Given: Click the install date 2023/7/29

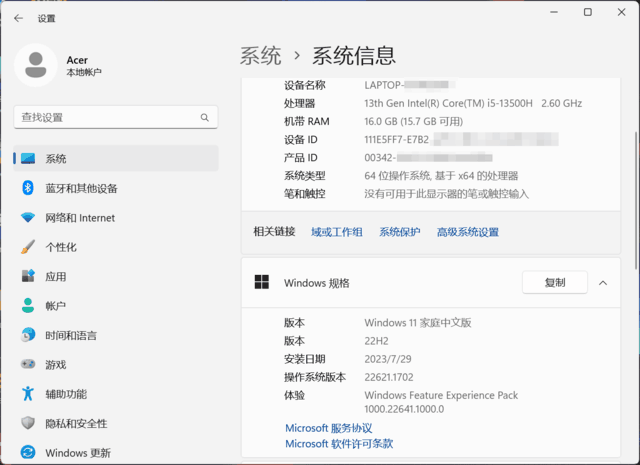Looking at the screenshot, I should pos(388,359).
